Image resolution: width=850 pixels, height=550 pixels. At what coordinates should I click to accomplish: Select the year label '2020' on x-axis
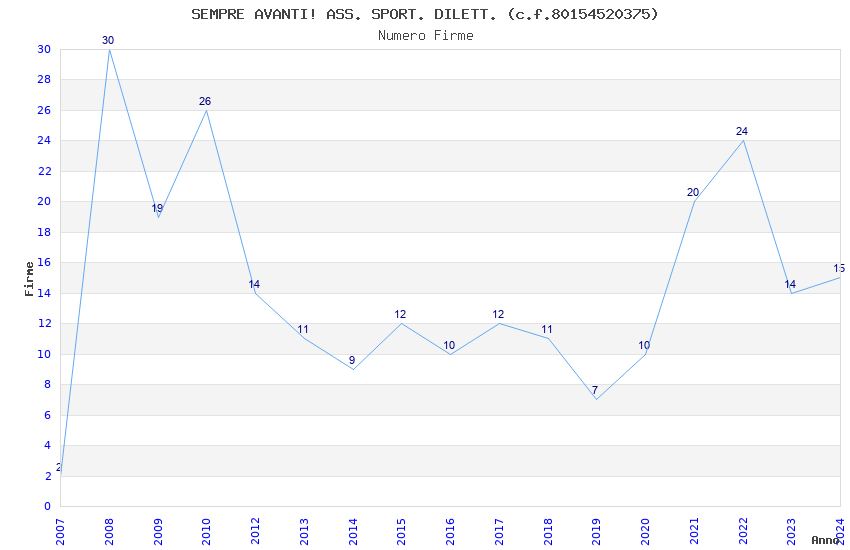point(645,531)
